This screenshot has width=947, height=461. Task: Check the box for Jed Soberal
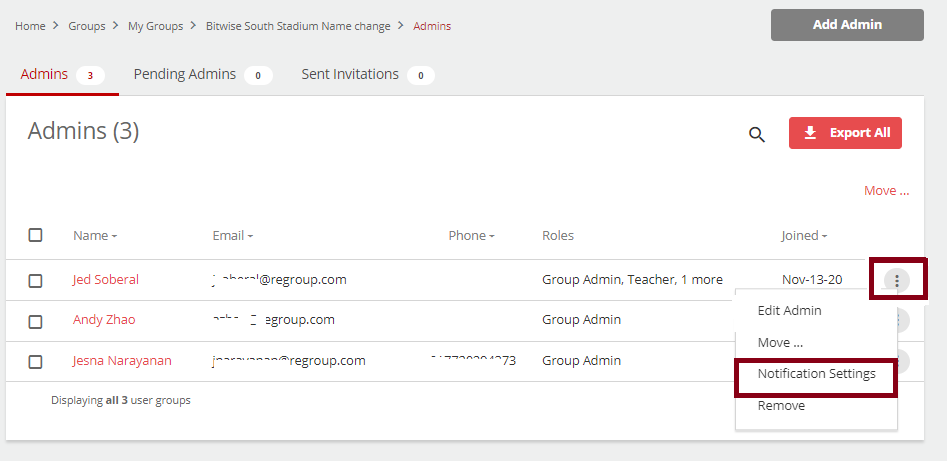(36, 280)
